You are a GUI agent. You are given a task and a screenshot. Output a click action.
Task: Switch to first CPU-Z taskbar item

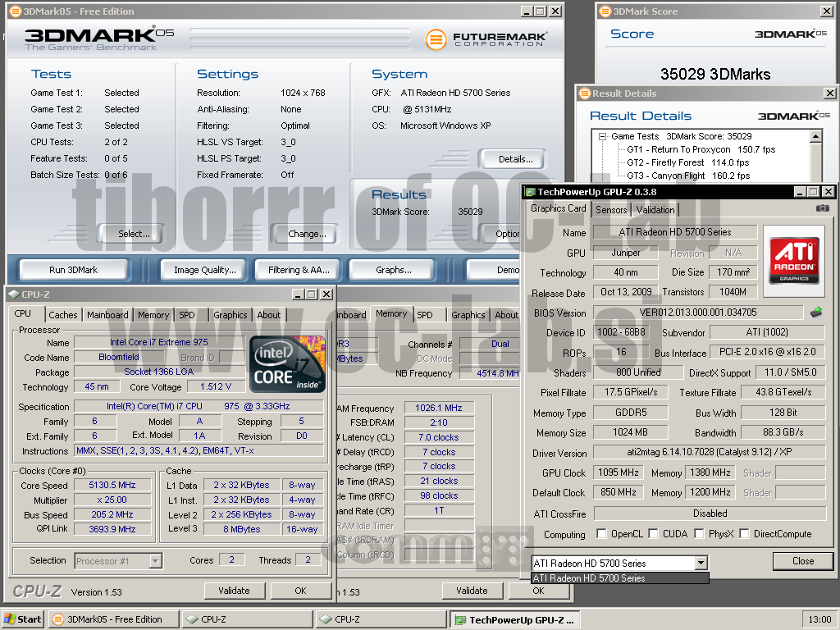[247, 619]
